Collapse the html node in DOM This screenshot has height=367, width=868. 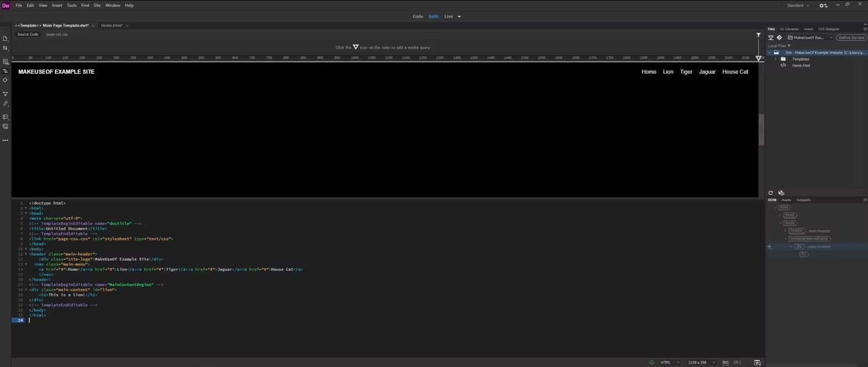pyautogui.click(x=775, y=207)
